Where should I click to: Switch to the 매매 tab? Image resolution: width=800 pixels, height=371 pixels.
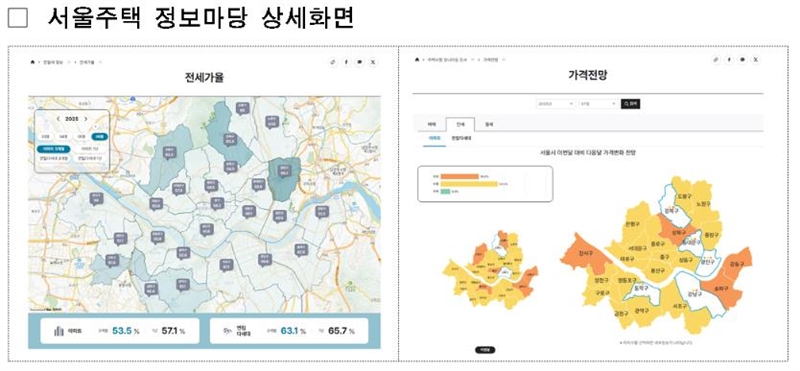coord(431,124)
